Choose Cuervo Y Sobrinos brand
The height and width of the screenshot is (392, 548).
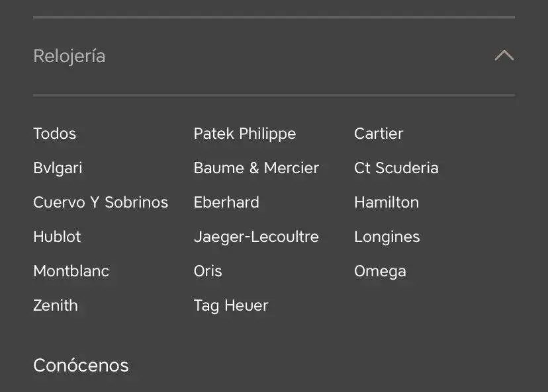[101, 202]
